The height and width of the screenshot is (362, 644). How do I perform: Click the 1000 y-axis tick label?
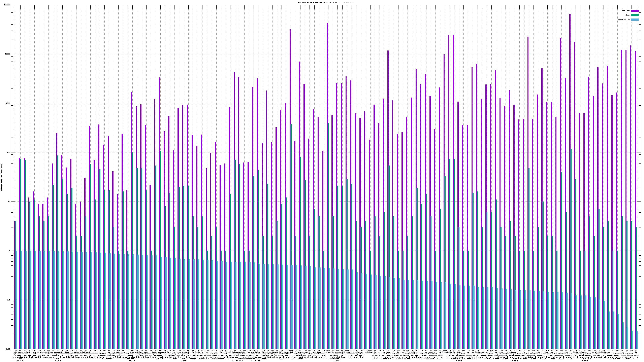click(8, 103)
